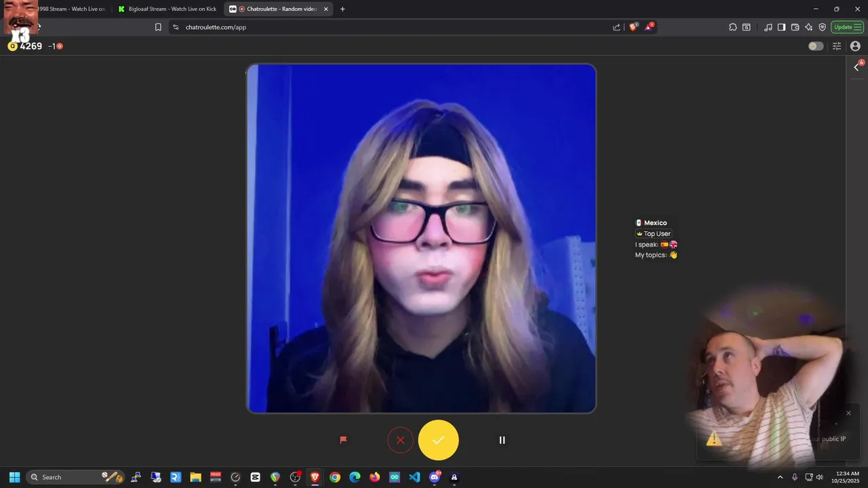The width and height of the screenshot is (868, 488).
Task: Dismiss the public IP warning notification
Action: pos(848,413)
